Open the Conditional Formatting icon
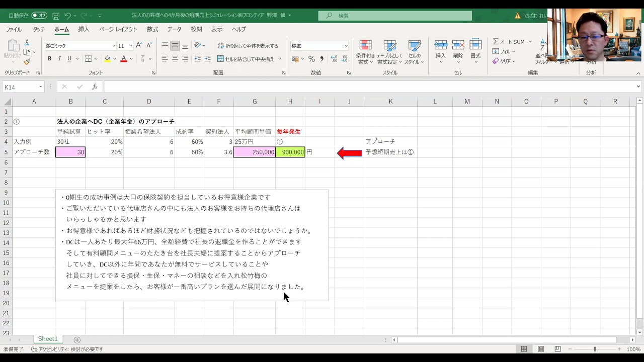644x362 pixels. (x=365, y=52)
